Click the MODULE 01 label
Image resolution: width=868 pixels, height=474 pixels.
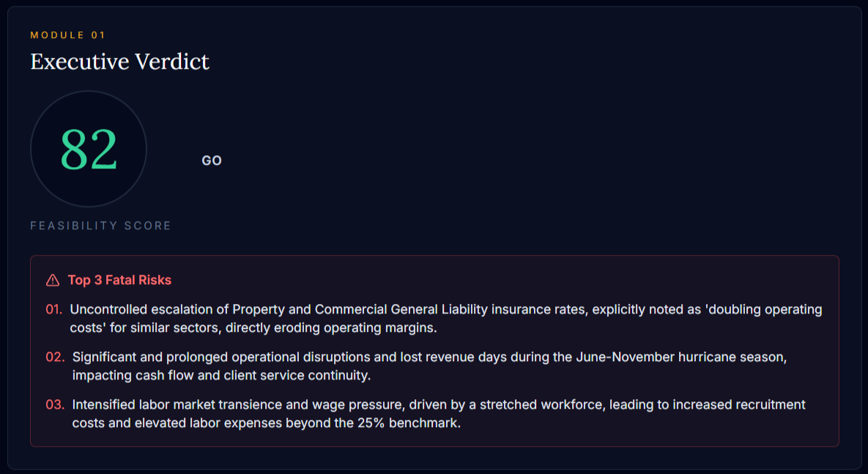tap(67, 35)
